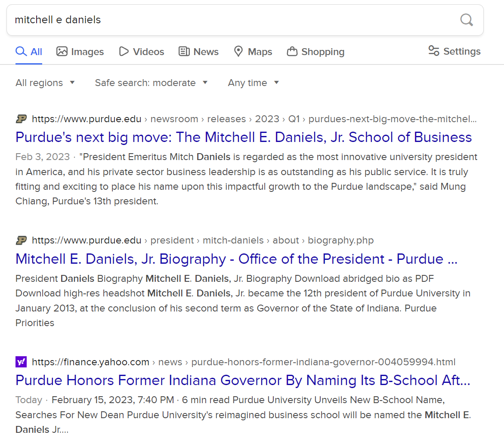Screen dimensions: 504x444
Task: Click the 'Chiang, Purdue's 13th president.' snippet line
Action: click(x=87, y=201)
